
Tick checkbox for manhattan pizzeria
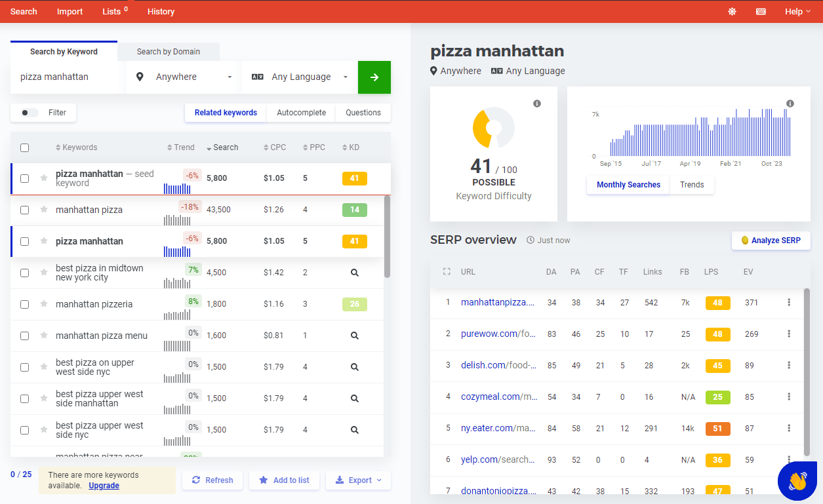24,304
